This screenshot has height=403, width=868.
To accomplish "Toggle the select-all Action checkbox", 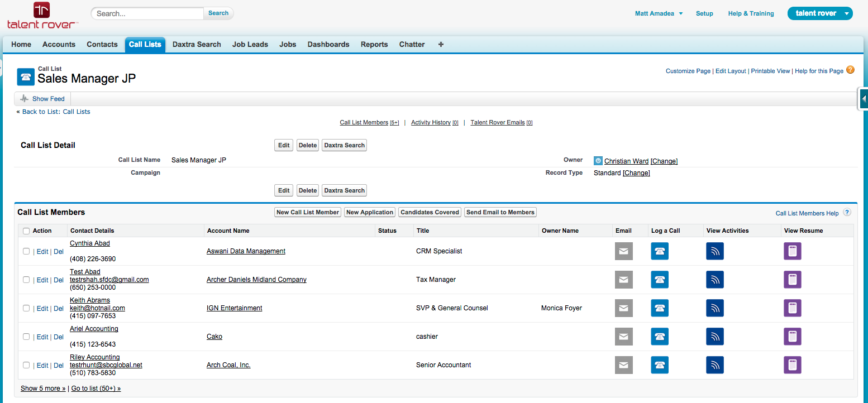I will point(26,231).
